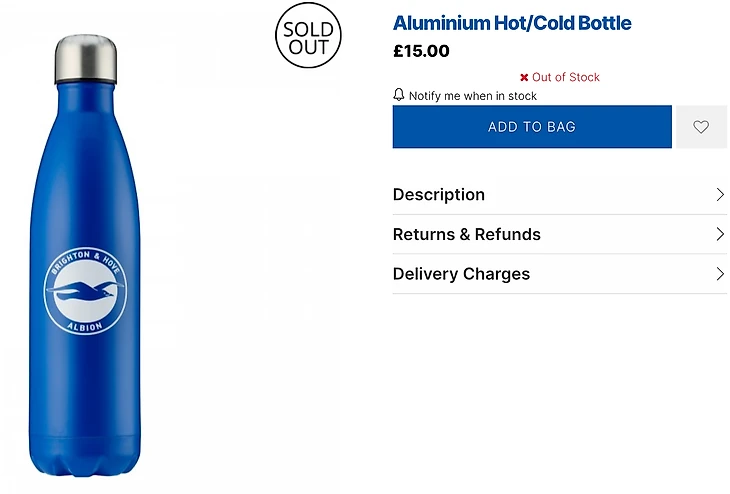
Task: Open the Returns & Refunds section label
Action: [x=466, y=234]
